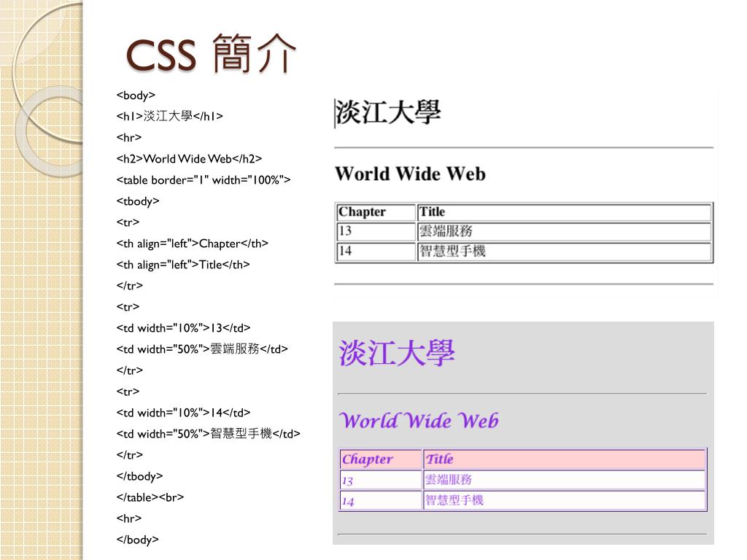
Task: Click the td width 10% 13 line
Action: click(183, 328)
